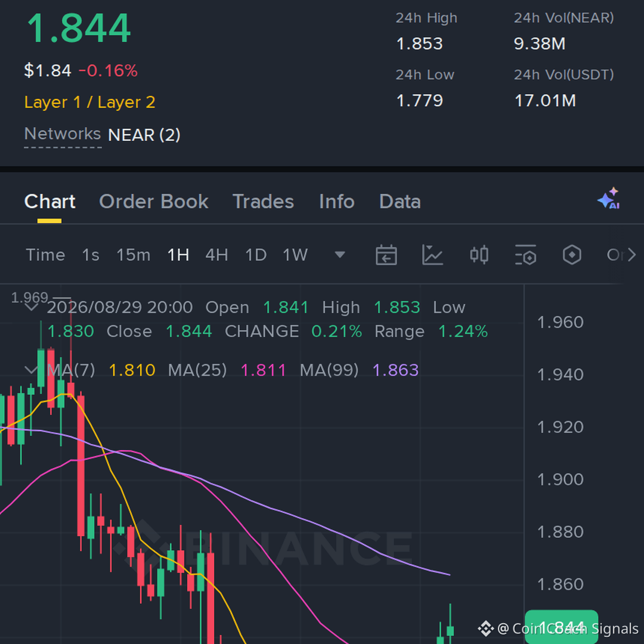This screenshot has height=644, width=644.
Task: Click the 24h High value 1.853
Action: [x=419, y=44]
